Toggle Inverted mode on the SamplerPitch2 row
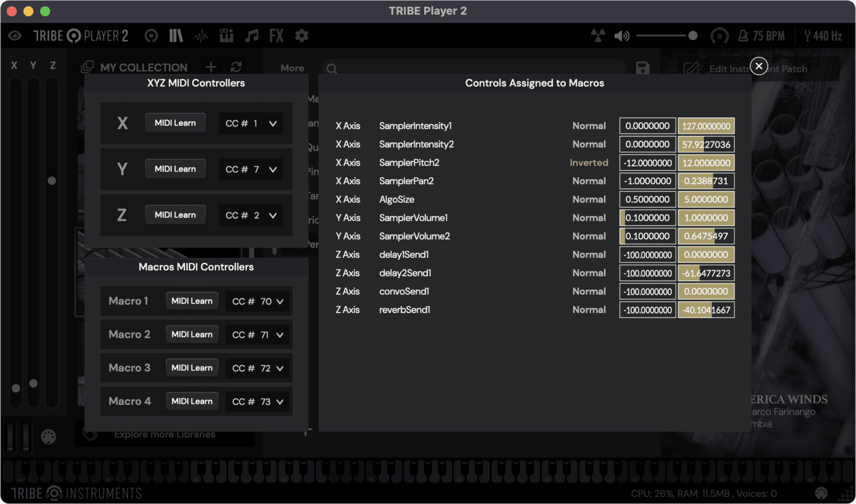 click(589, 162)
